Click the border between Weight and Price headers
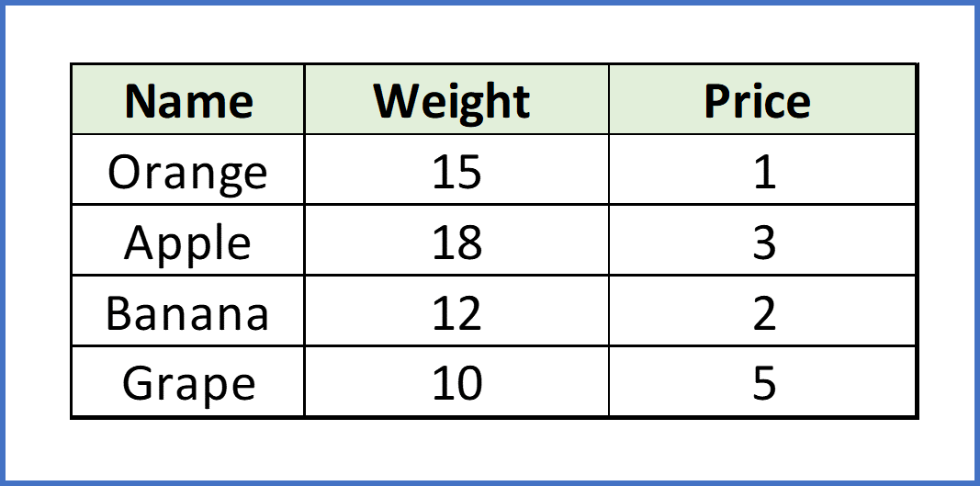 coord(608,100)
